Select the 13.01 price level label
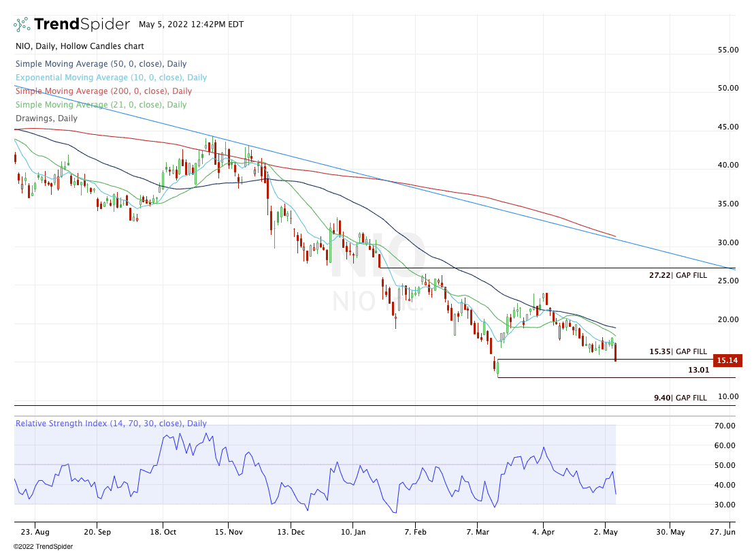Viewport: 756px width, 553px height. coord(698,370)
